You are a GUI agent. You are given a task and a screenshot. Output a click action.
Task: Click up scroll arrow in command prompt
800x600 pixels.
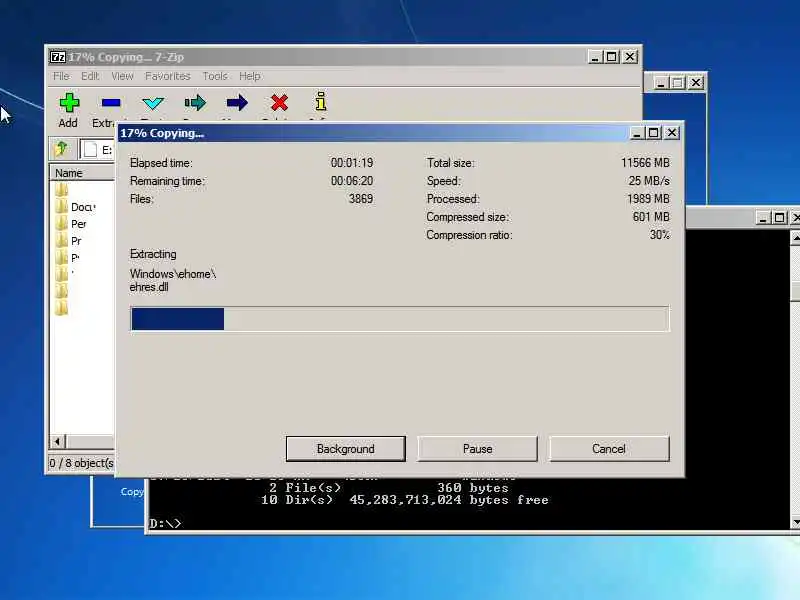point(795,237)
